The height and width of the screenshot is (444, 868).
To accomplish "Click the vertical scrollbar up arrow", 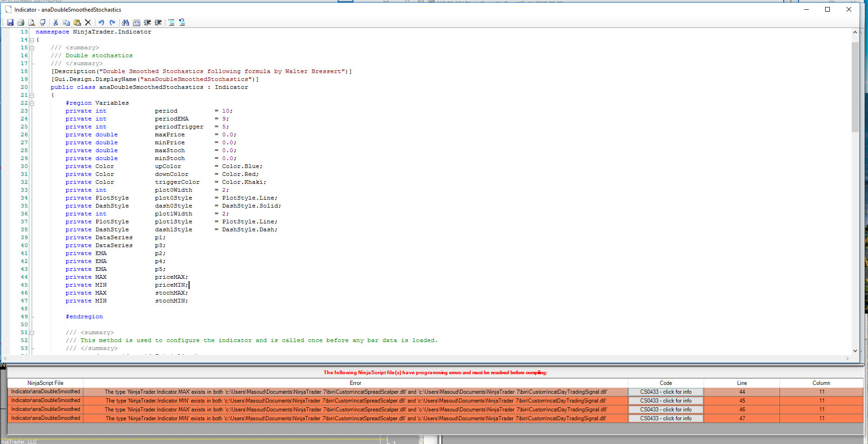I will [x=855, y=32].
